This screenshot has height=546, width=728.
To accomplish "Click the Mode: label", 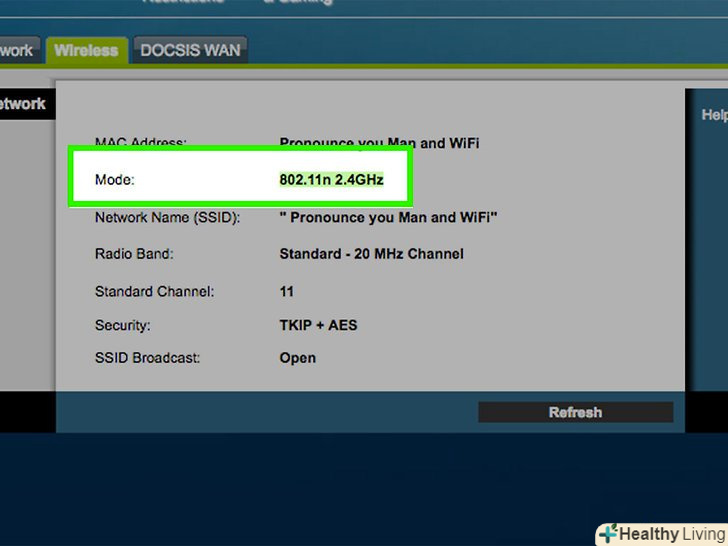I will [115, 180].
